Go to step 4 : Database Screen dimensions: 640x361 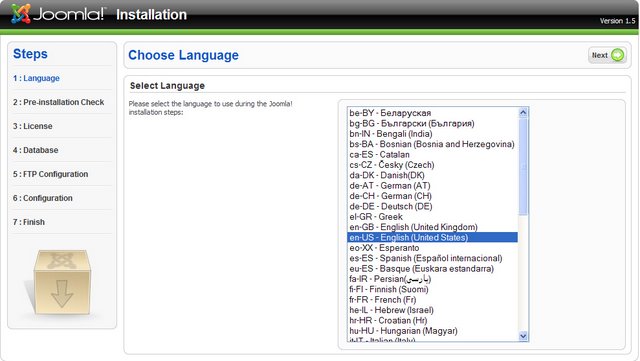click(x=36, y=150)
